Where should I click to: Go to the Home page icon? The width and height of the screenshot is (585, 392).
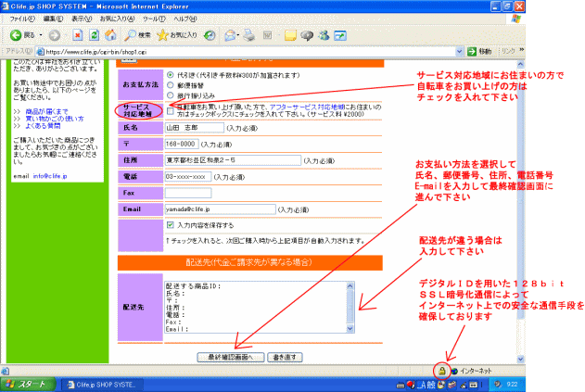(x=110, y=35)
